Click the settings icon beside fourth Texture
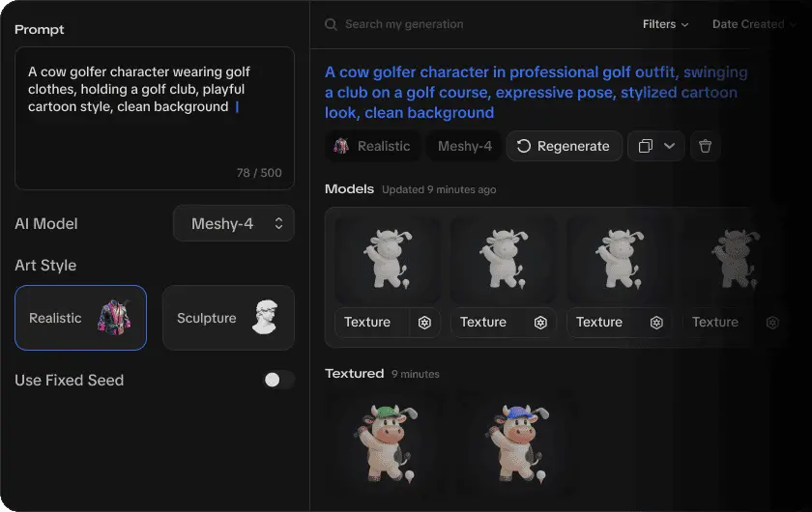 coord(772,323)
